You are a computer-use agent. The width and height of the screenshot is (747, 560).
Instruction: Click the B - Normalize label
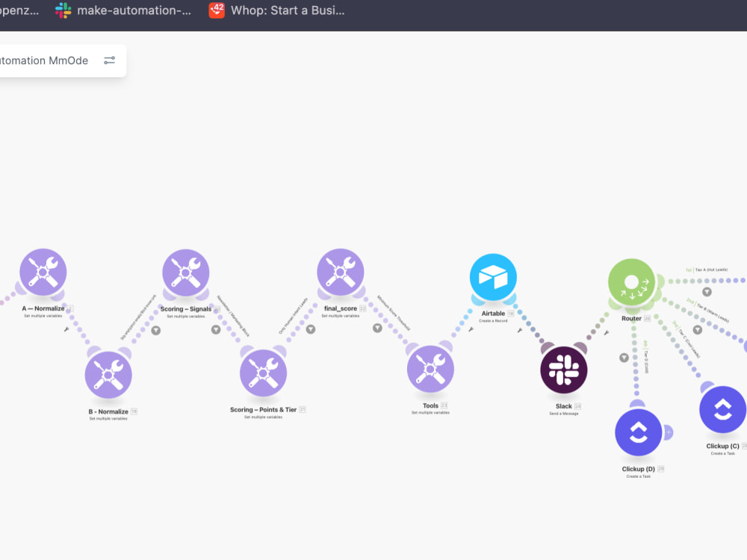click(x=108, y=411)
